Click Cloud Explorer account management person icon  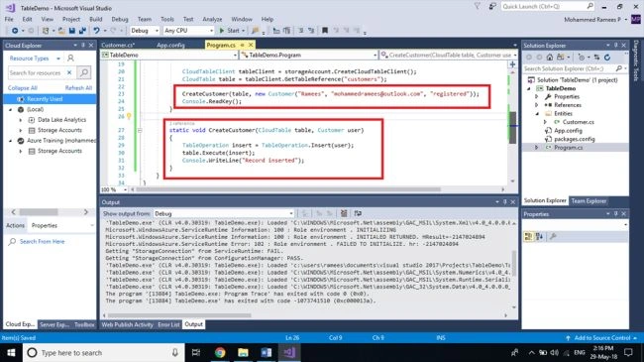tap(70, 58)
